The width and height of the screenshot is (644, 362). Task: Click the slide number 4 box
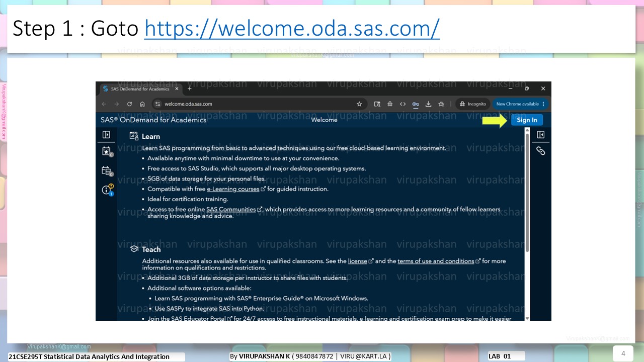623,353
